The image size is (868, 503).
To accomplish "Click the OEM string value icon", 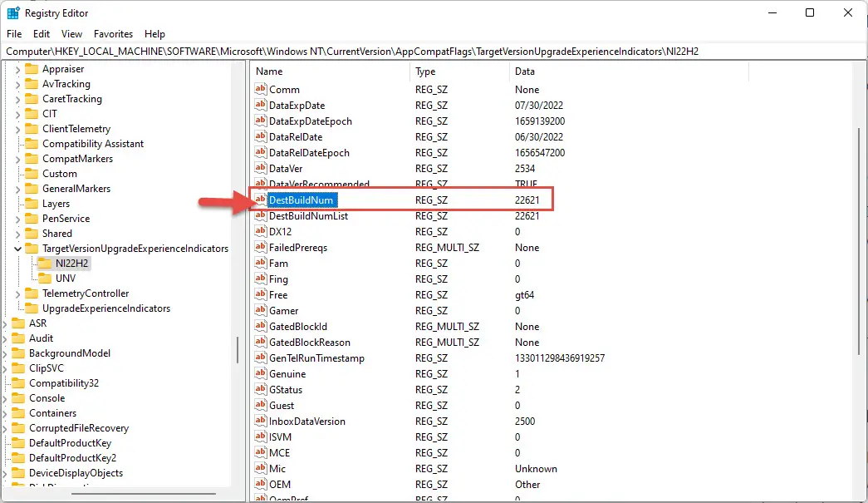I will (261, 484).
